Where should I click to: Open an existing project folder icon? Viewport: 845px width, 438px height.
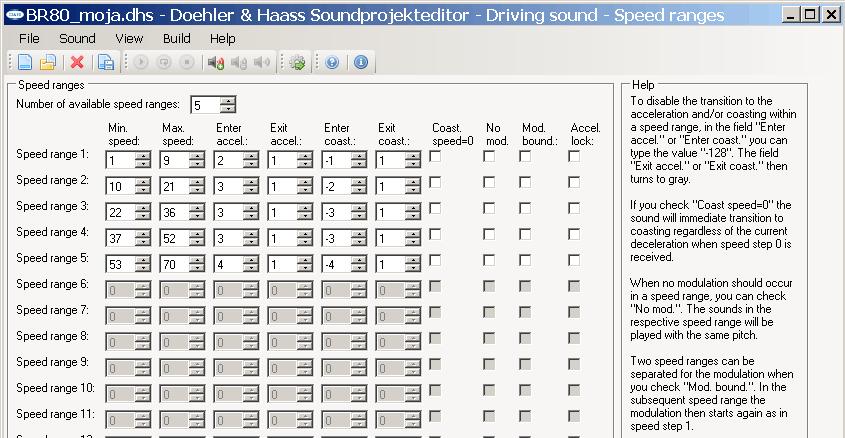pyautogui.click(x=47, y=62)
